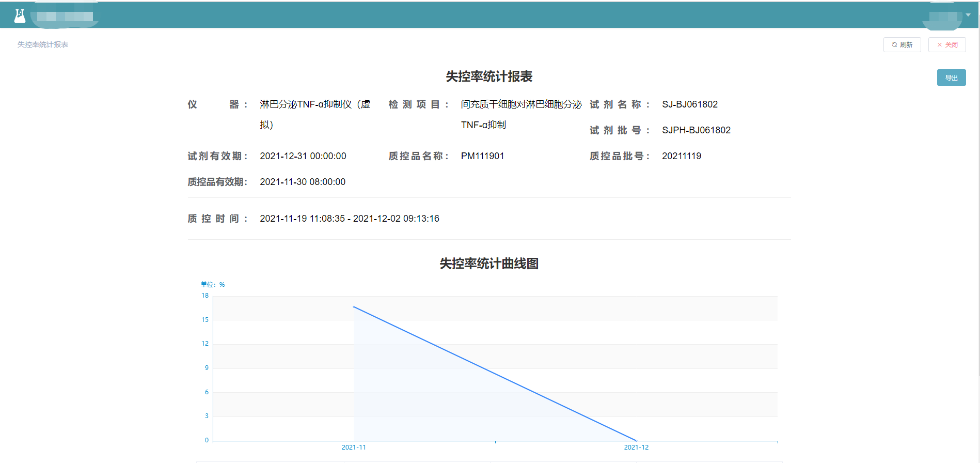Click the QC batch number 20211119
Image resolution: width=980 pixels, height=463 pixels.
(682, 156)
